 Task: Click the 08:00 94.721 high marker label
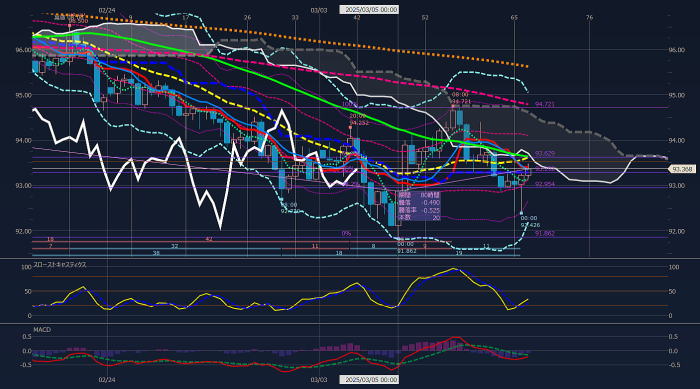[460, 98]
